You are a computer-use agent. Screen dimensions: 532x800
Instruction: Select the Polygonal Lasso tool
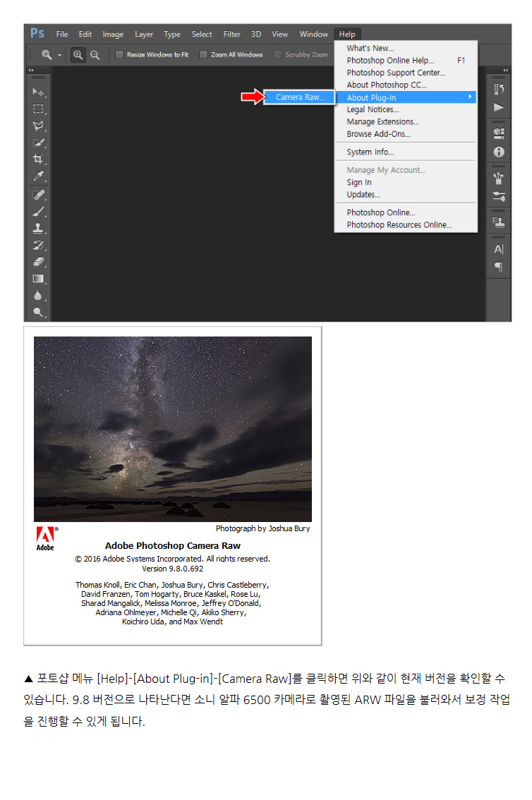(38, 126)
